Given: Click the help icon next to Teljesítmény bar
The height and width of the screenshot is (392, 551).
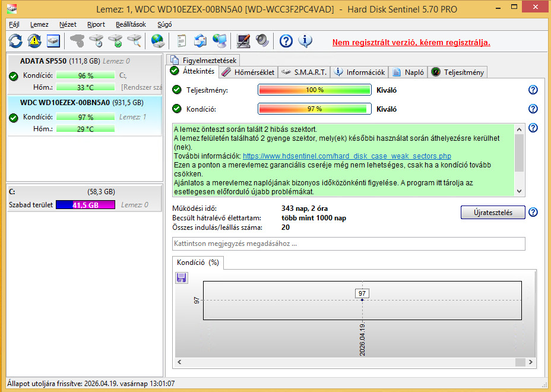Looking at the screenshot, I should click(x=533, y=90).
